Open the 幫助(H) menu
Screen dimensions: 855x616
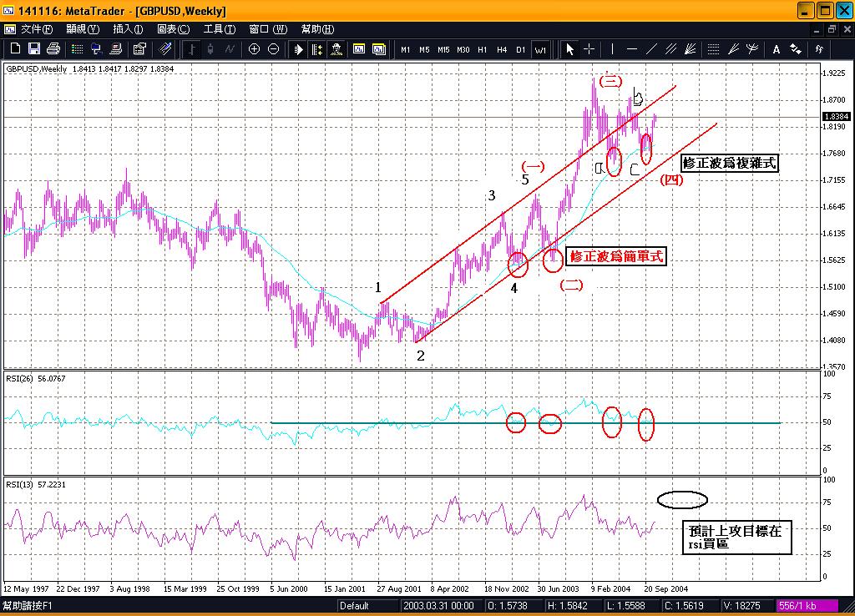click(317, 29)
